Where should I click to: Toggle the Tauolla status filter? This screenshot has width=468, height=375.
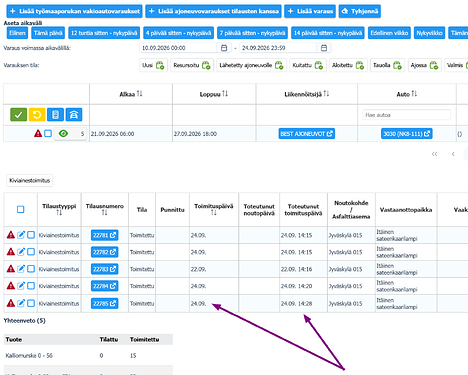[387, 65]
